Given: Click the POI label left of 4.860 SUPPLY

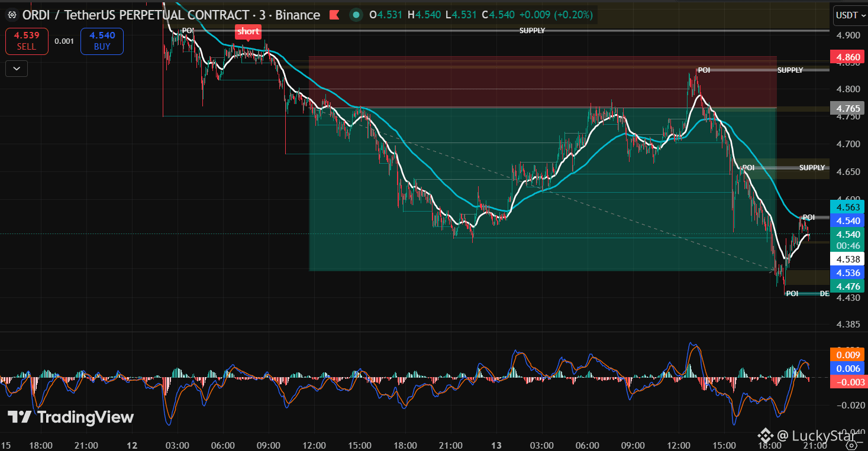Looking at the screenshot, I should [x=704, y=70].
